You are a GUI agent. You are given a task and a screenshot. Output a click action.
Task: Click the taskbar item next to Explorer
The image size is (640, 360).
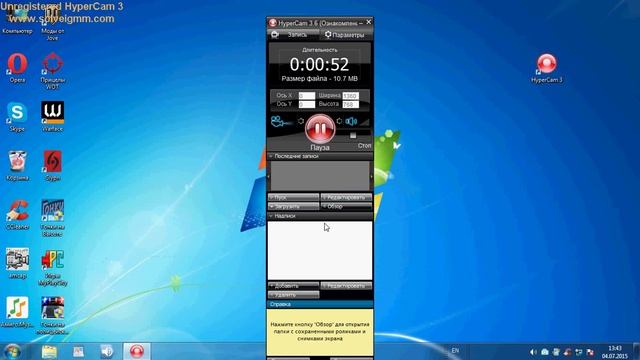click(x=78, y=351)
